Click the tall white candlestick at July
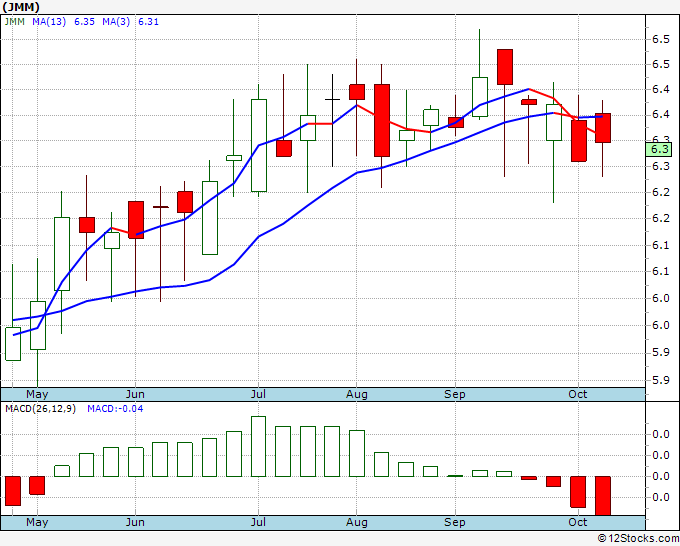 (259, 145)
